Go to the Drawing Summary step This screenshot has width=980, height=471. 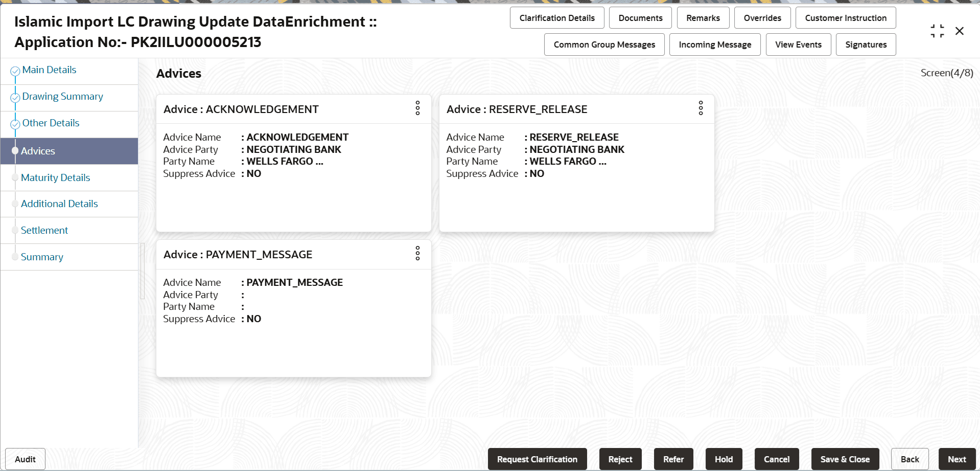[x=62, y=97]
